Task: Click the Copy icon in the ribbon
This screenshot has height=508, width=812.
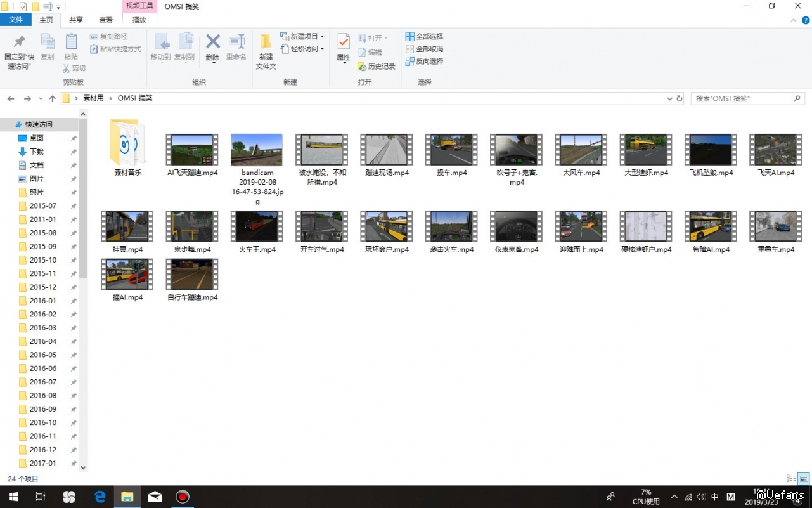Action: tap(48, 42)
